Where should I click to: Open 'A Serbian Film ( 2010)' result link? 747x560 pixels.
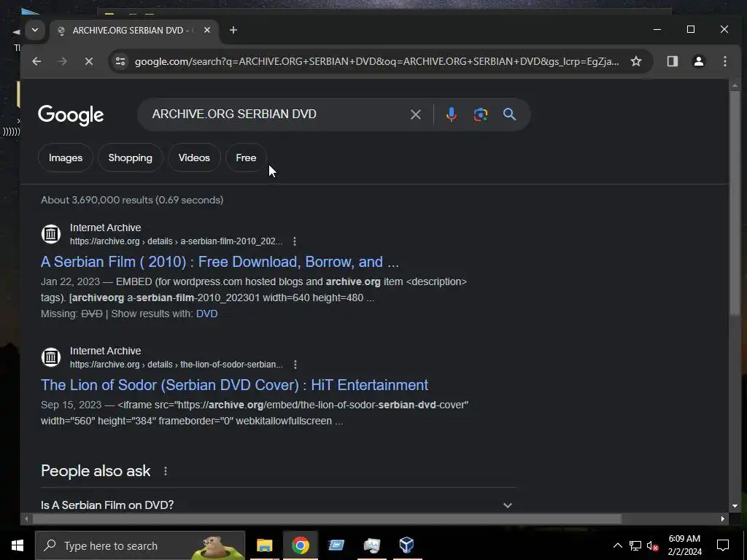[220, 262]
